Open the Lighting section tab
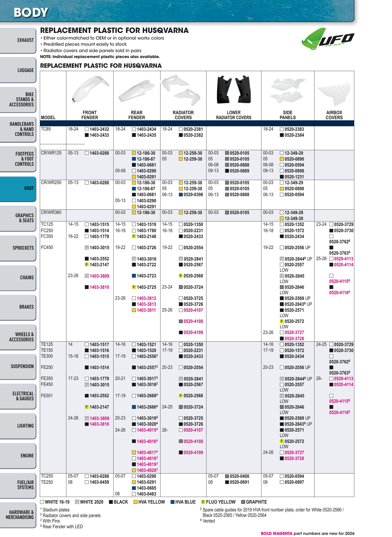This screenshot has height=537, width=392. 18,426
